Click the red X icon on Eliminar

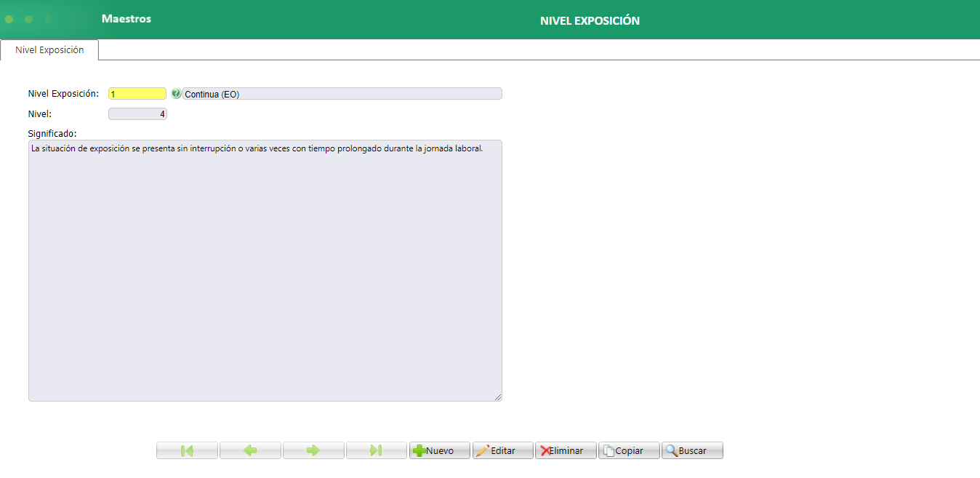pos(544,450)
